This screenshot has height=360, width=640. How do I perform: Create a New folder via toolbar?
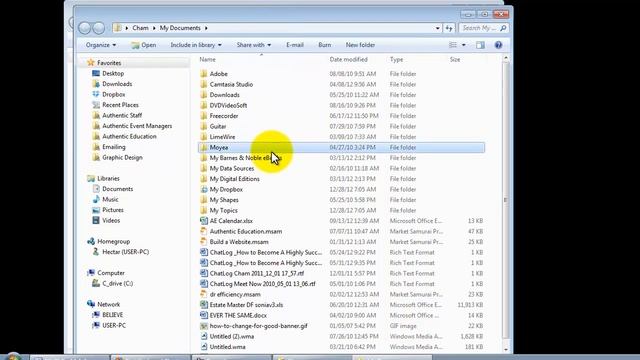360,45
